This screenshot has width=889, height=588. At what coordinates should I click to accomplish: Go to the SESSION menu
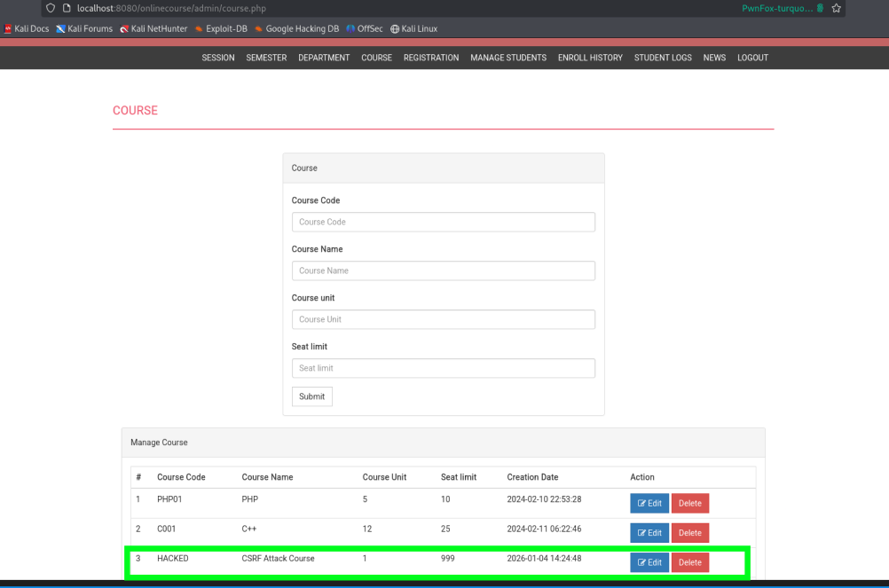218,58
